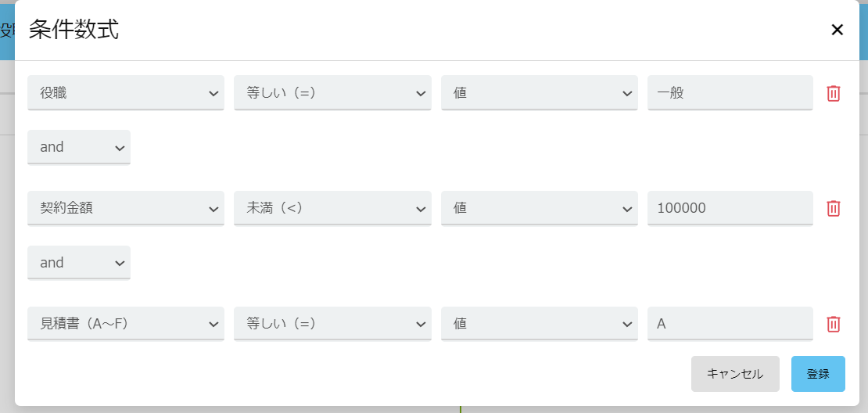Delete the 役職 condition row

click(834, 93)
